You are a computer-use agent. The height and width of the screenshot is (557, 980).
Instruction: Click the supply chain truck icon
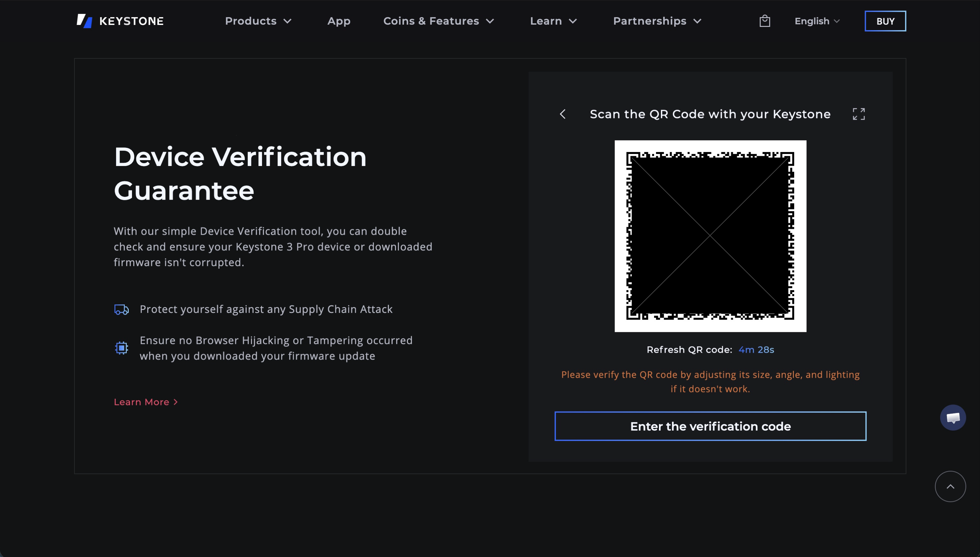pos(122,309)
